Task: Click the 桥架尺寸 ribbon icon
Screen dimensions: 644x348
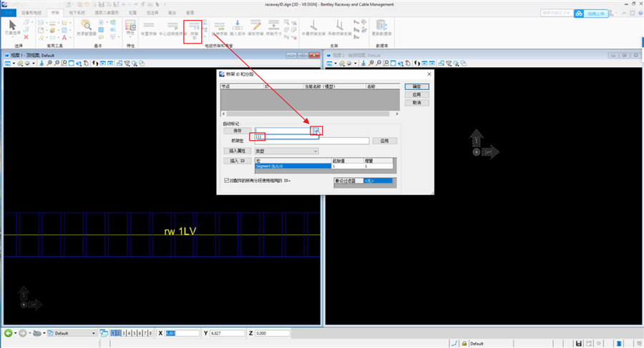Action: coord(273,27)
